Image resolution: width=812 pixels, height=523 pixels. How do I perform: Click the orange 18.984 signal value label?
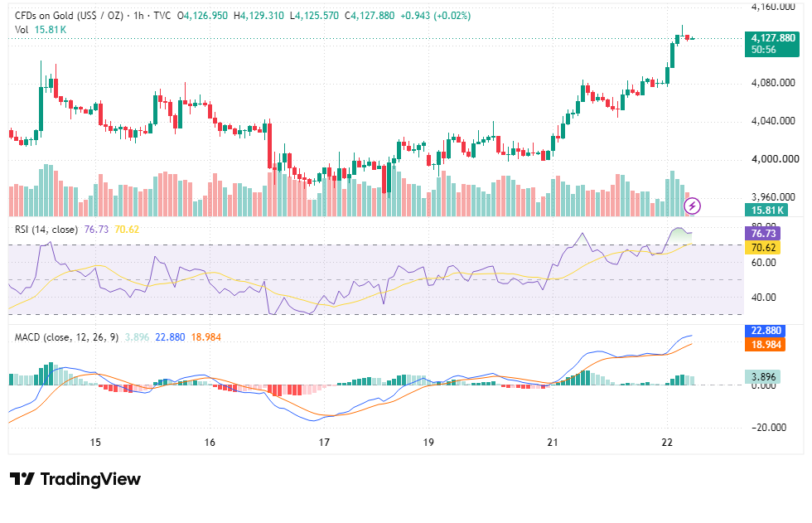coord(765,344)
